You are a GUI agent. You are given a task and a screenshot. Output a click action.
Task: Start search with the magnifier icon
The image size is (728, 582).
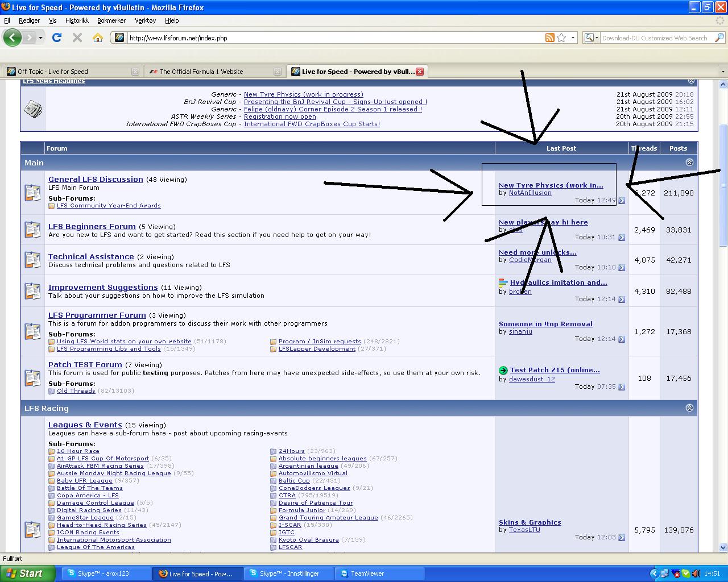pyautogui.click(x=719, y=38)
